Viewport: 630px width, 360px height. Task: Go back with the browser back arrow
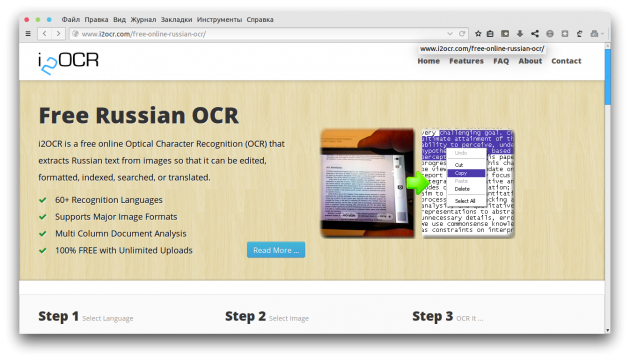45,34
